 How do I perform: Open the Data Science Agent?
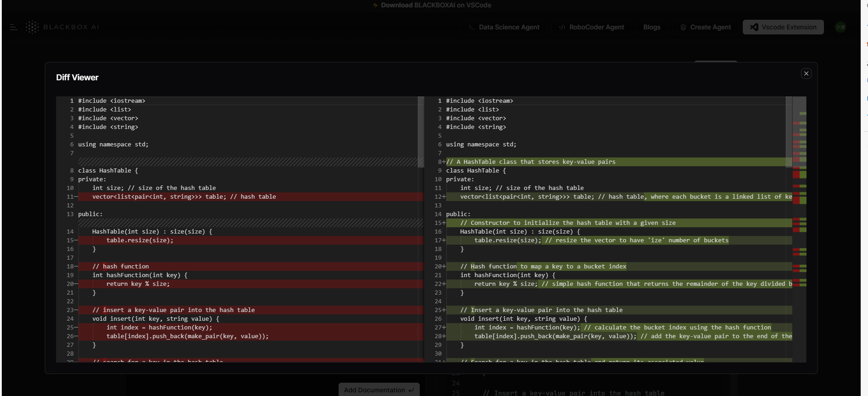pyautogui.click(x=503, y=27)
